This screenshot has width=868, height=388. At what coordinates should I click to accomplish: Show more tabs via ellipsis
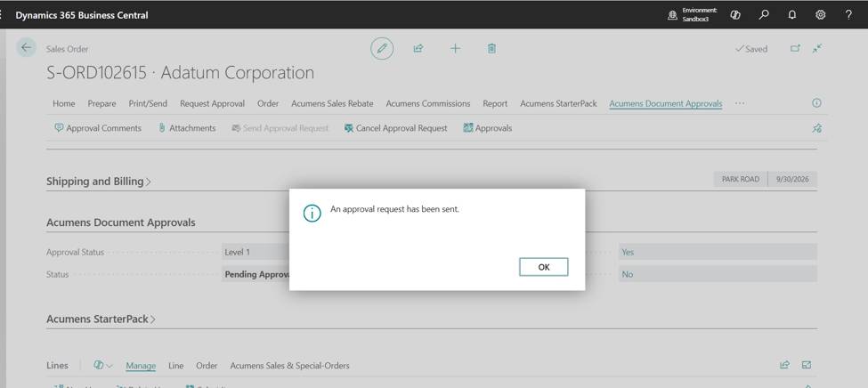(x=740, y=103)
